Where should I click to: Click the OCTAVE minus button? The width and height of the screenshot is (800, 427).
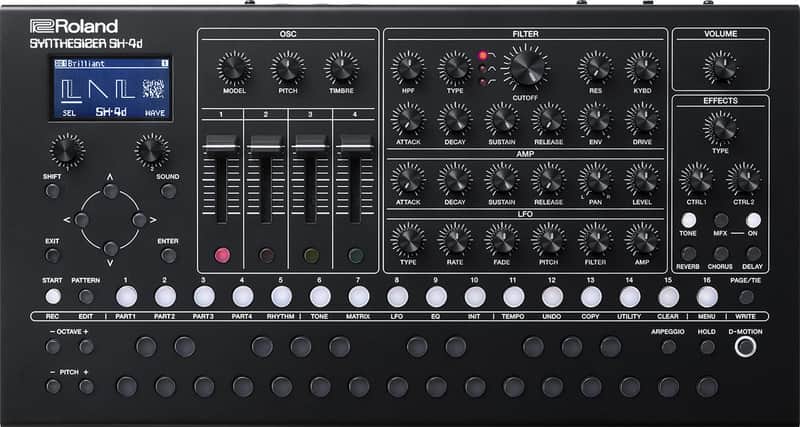coord(53,347)
